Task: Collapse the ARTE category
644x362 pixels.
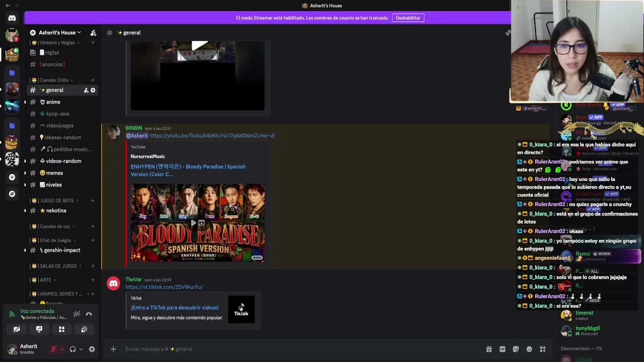Action: tap(44, 280)
